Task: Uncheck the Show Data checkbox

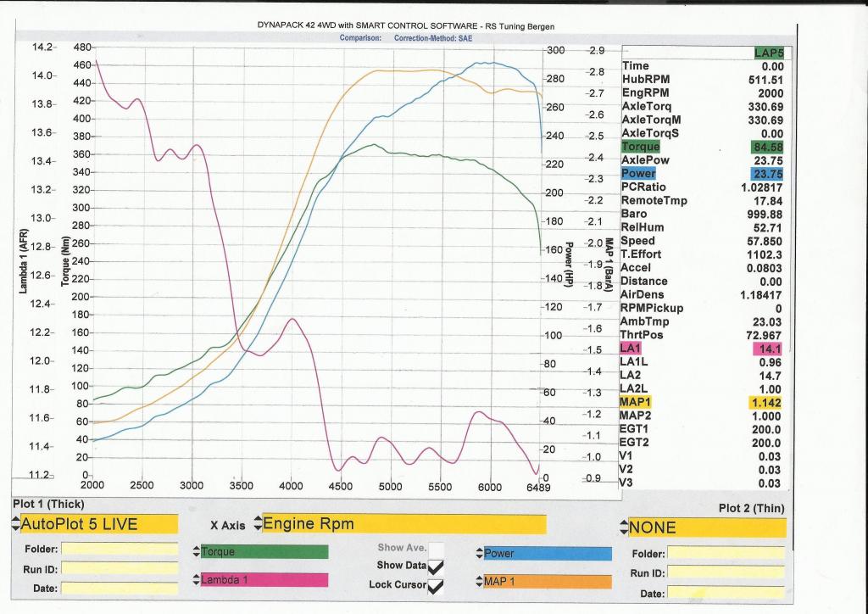Action: 437,567
